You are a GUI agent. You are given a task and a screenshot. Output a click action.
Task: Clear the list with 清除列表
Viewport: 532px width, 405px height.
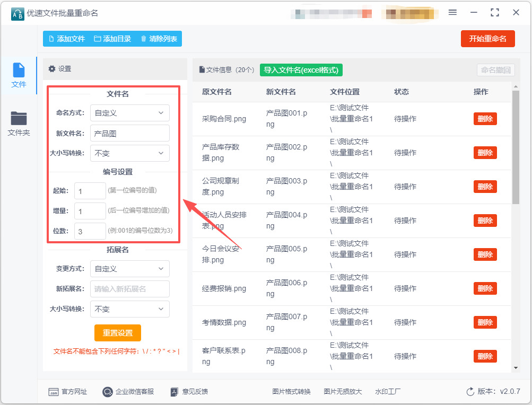pos(159,39)
